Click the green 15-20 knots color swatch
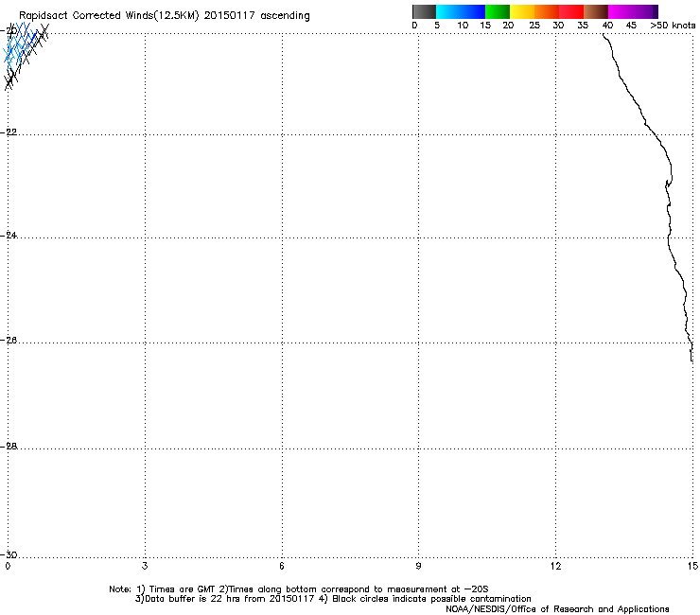 click(x=498, y=11)
